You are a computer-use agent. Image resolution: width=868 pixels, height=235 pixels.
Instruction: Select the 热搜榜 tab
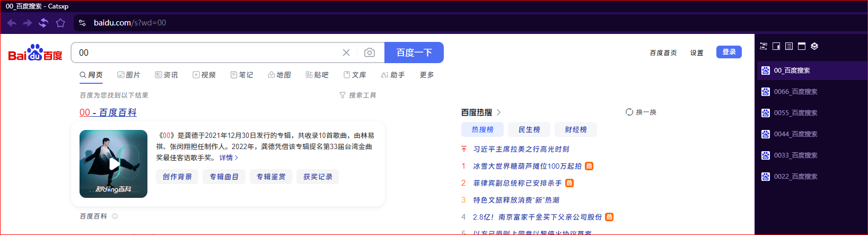click(483, 129)
